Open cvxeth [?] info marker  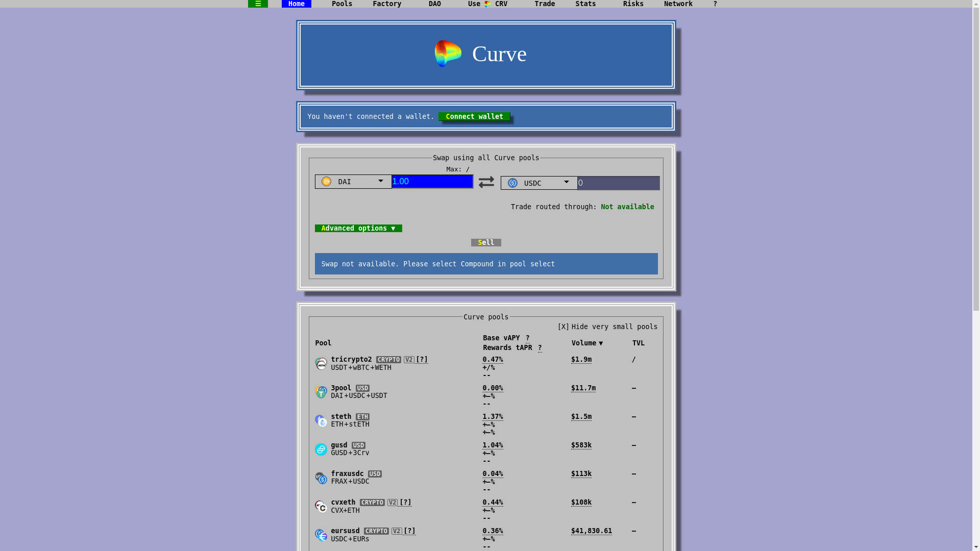(x=406, y=503)
